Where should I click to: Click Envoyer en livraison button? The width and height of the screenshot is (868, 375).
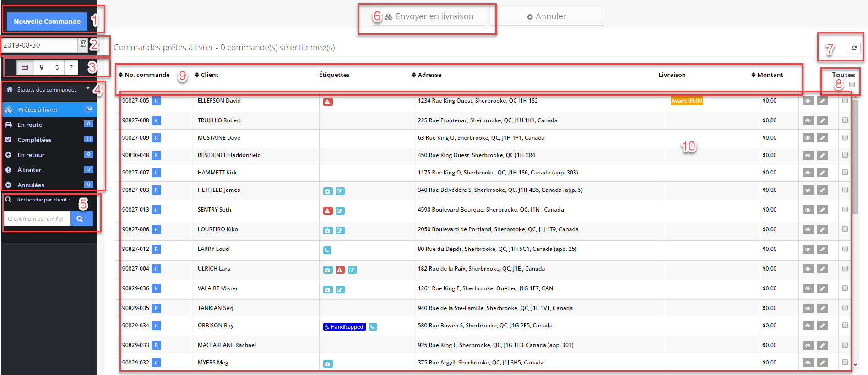pos(429,16)
